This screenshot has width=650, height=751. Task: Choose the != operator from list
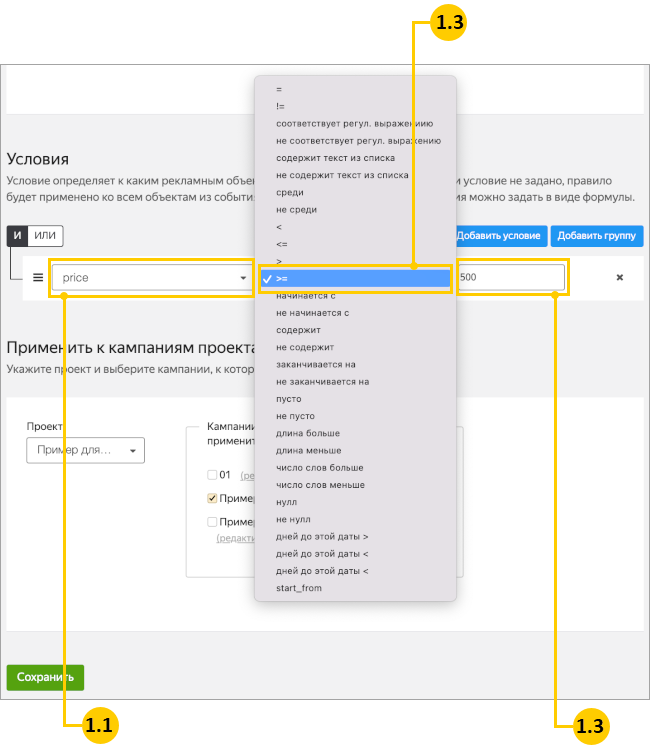point(280,106)
